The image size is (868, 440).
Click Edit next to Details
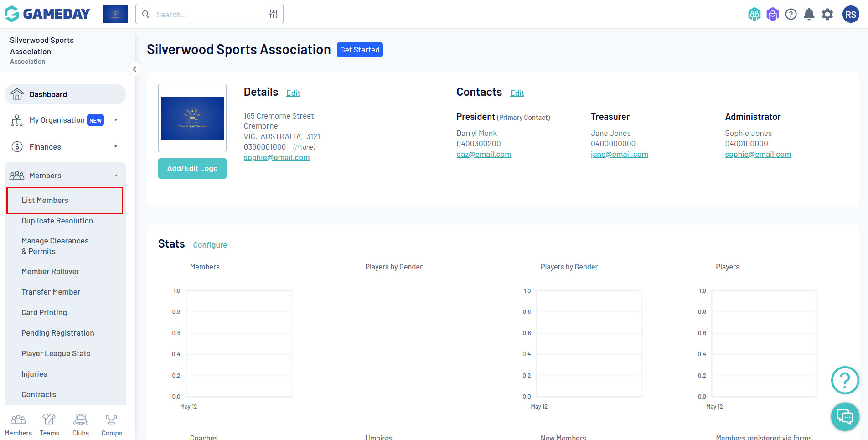[x=293, y=93]
